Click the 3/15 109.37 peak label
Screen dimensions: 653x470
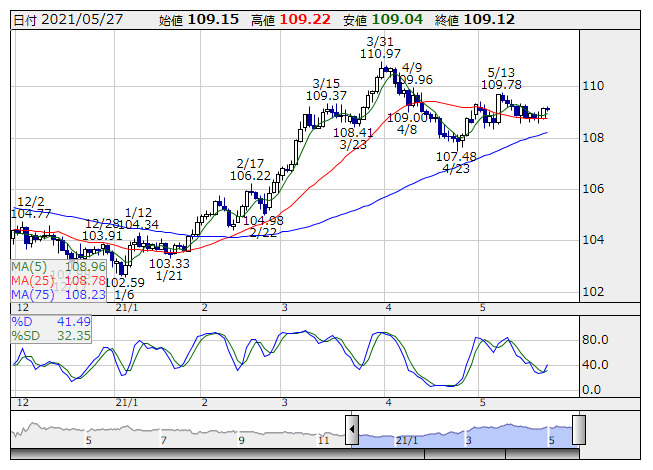point(326,89)
